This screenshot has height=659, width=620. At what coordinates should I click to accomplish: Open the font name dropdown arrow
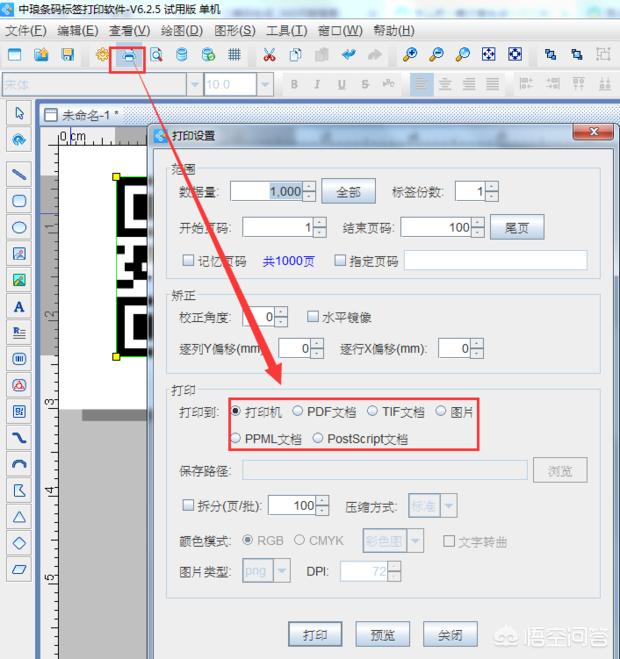click(x=194, y=84)
